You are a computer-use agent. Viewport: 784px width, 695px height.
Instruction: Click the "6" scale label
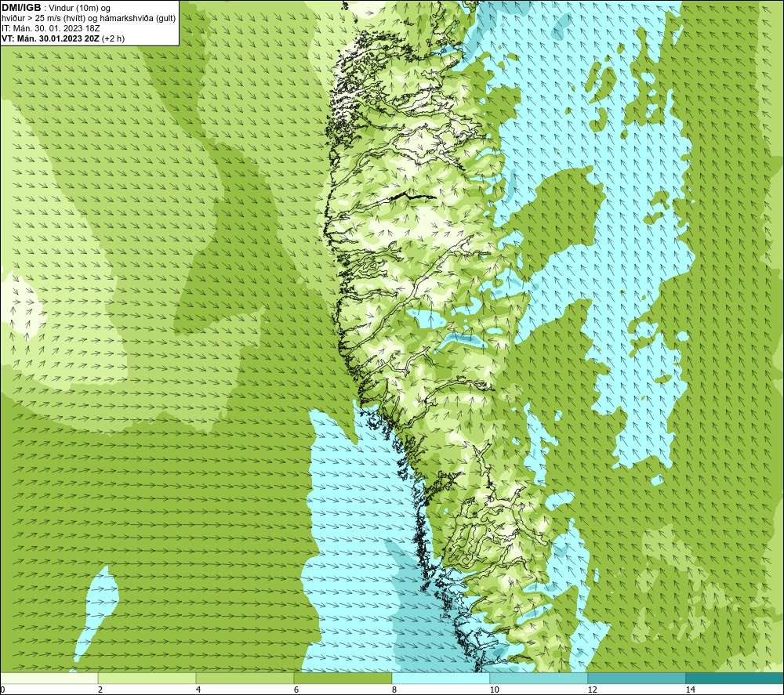[x=296, y=690]
